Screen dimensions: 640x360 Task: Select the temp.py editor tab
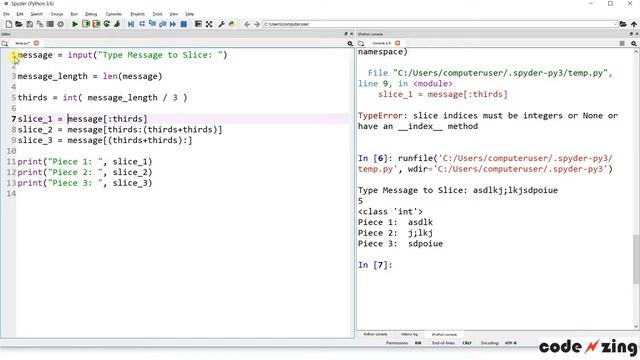22,43
